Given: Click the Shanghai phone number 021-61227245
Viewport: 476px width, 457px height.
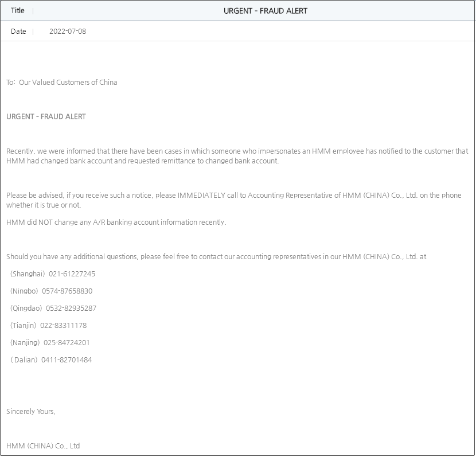Looking at the screenshot, I should tap(72, 274).
